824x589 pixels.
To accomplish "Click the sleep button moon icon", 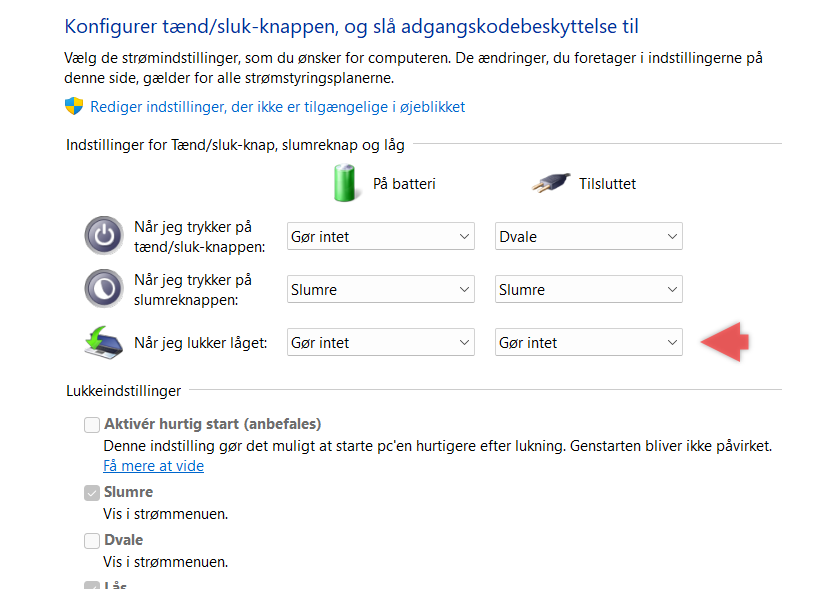I will (x=104, y=288).
